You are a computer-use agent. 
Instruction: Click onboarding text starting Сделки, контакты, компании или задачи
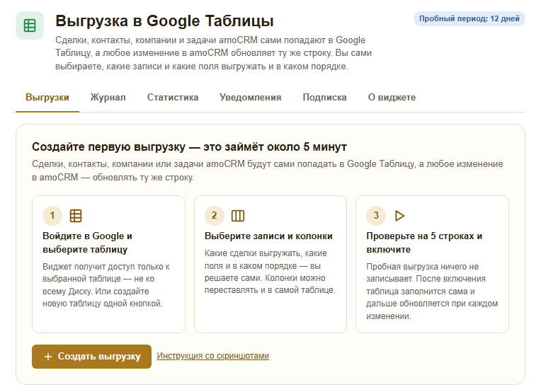(268, 171)
